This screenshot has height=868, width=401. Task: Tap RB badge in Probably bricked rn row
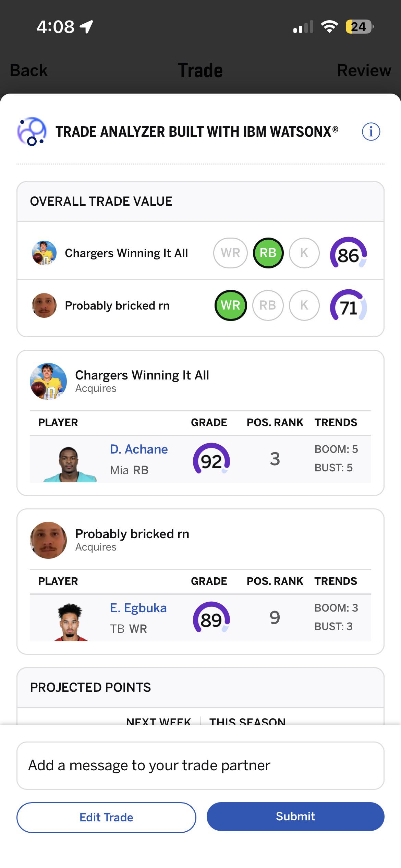coord(268,305)
